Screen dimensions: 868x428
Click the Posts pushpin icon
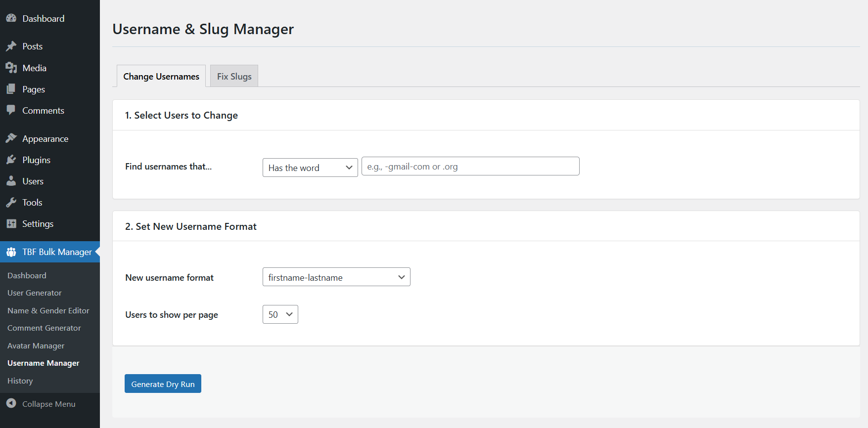pyautogui.click(x=11, y=46)
